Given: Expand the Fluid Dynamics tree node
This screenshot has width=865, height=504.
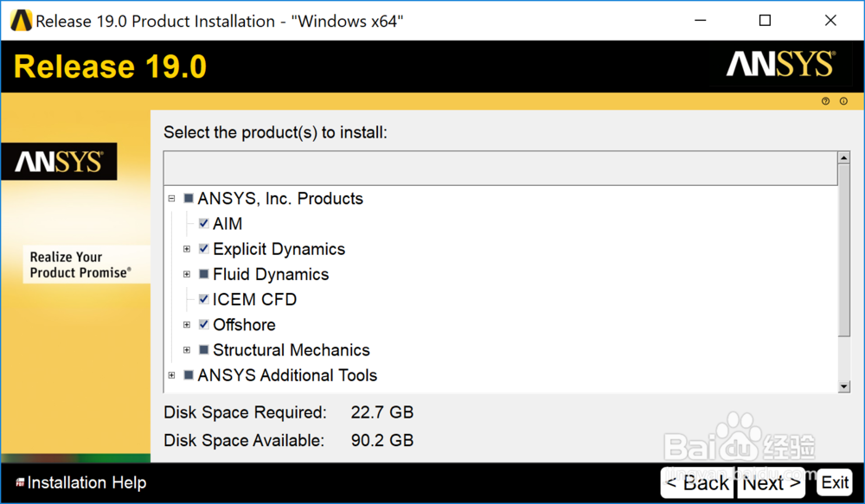Looking at the screenshot, I should tap(187, 274).
